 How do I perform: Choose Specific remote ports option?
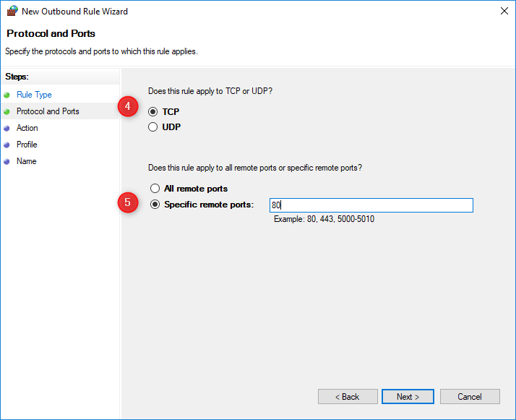155,205
